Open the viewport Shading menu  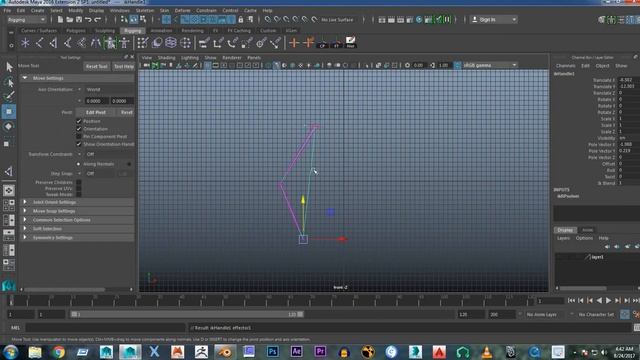coord(167,58)
